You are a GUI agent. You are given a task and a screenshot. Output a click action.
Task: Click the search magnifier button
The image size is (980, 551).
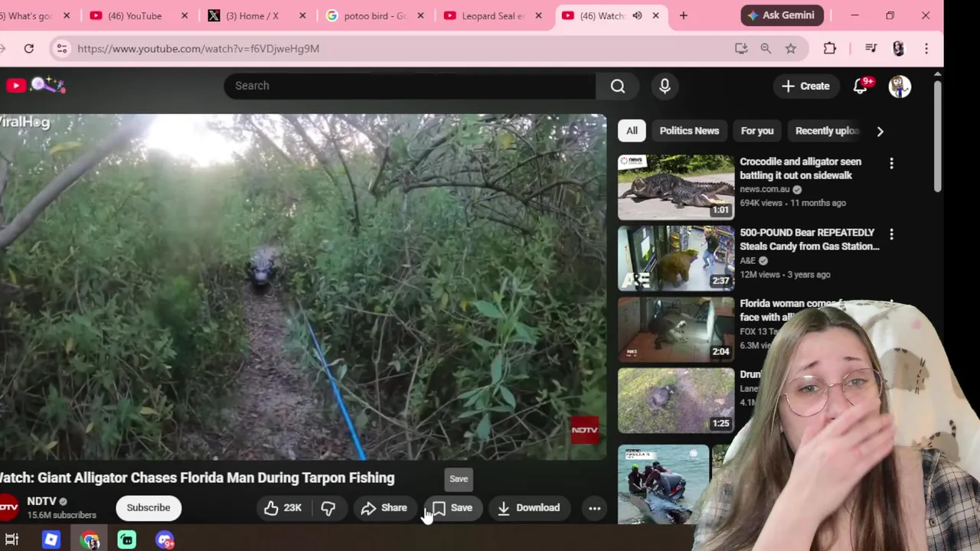618,86
